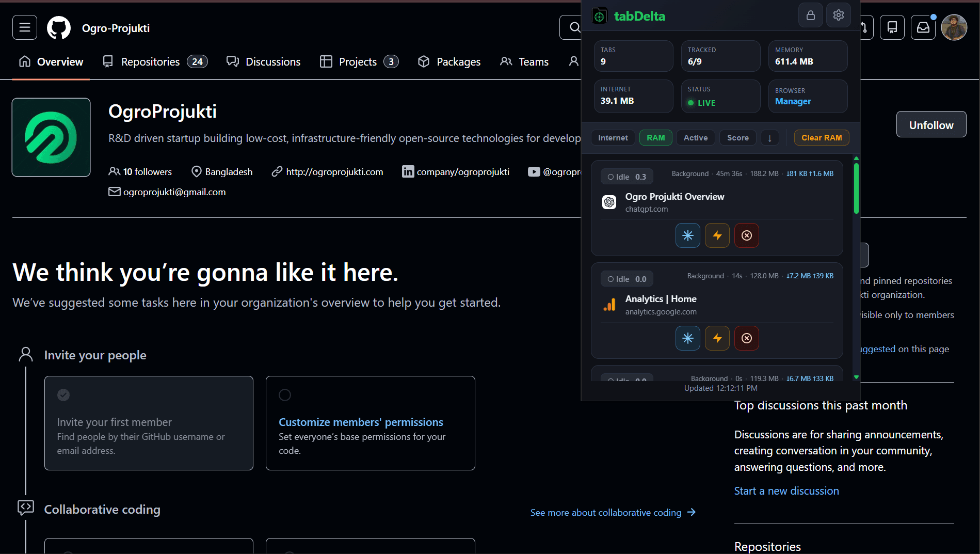980x554 pixels.
Task: Open See more about collaborative coding
Action: (x=613, y=512)
